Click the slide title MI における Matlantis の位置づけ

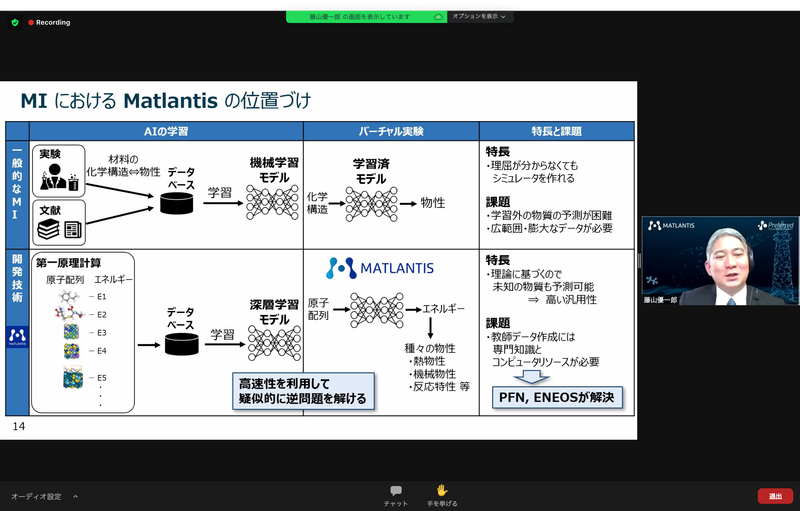click(x=166, y=100)
